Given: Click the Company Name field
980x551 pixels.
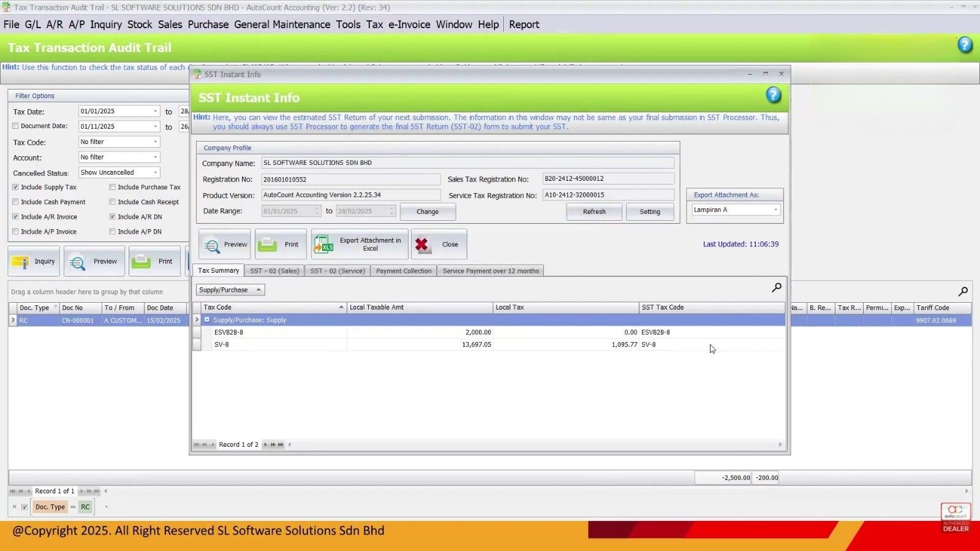Looking at the screenshot, I should 468,163.
